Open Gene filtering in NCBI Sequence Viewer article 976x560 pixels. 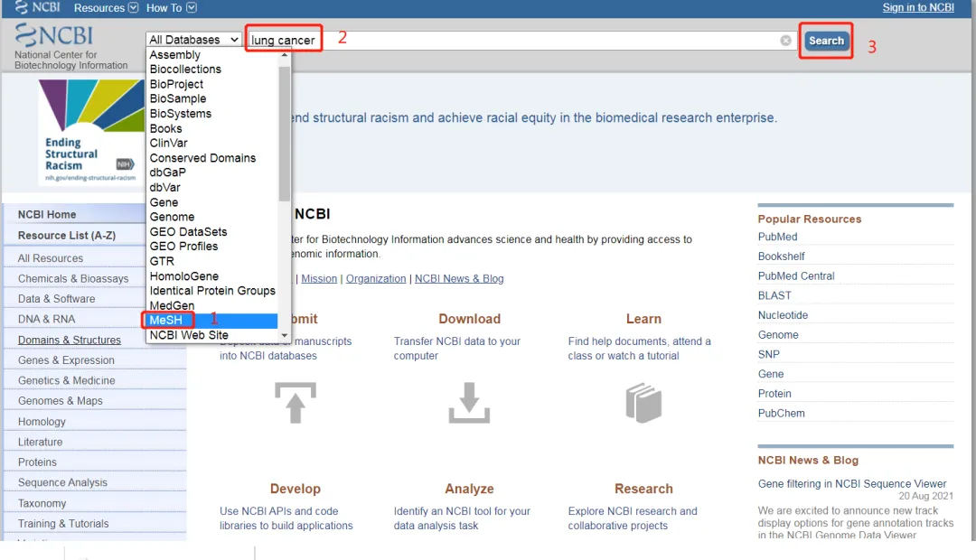click(x=851, y=483)
